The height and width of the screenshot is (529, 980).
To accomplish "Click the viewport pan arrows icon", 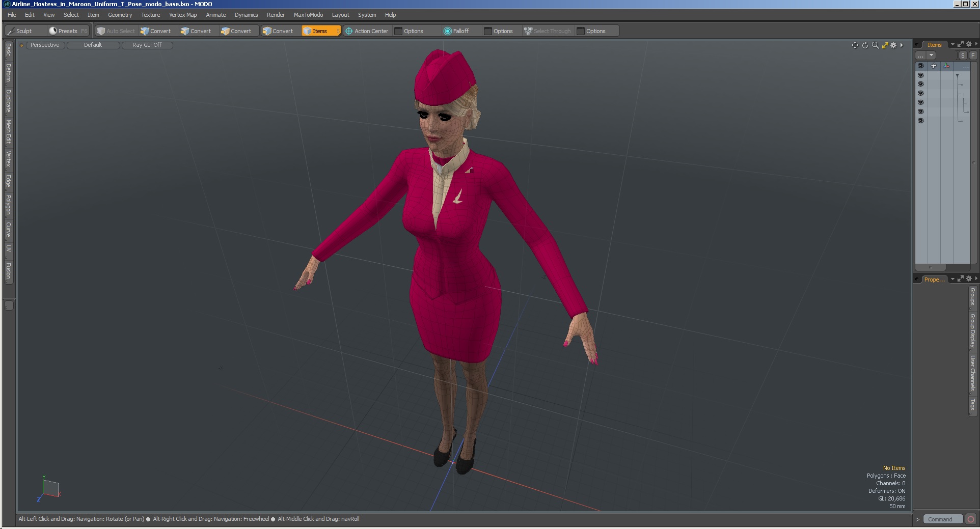I will [x=855, y=45].
